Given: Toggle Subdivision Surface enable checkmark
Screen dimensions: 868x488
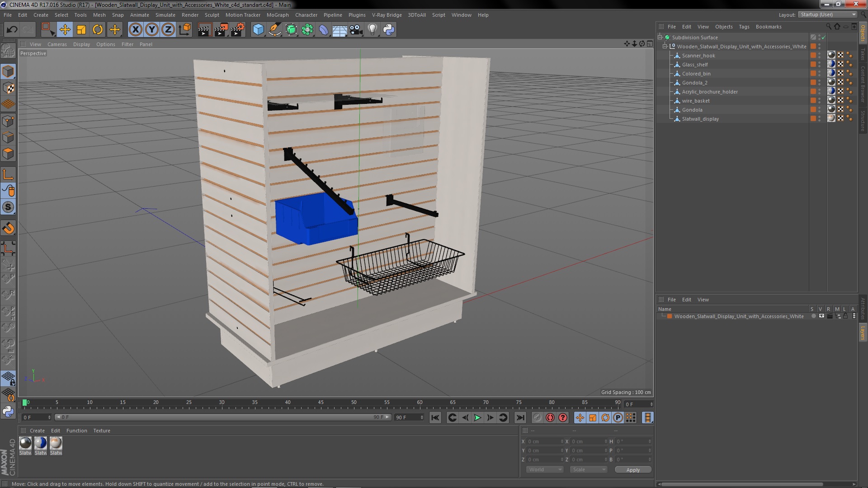Looking at the screenshot, I should click(824, 38).
